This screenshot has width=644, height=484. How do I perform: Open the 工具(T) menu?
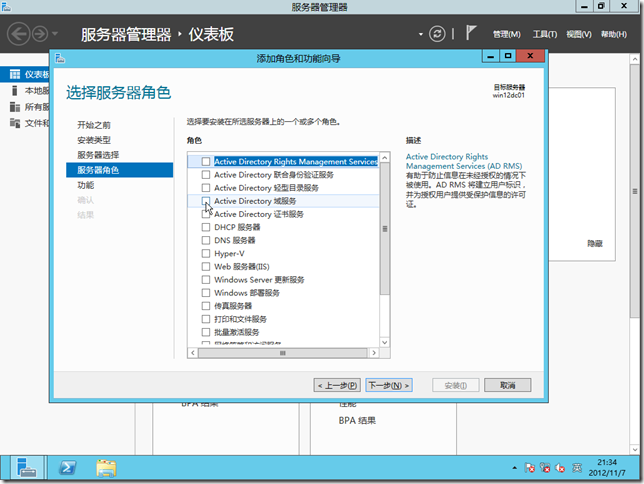point(545,35)
